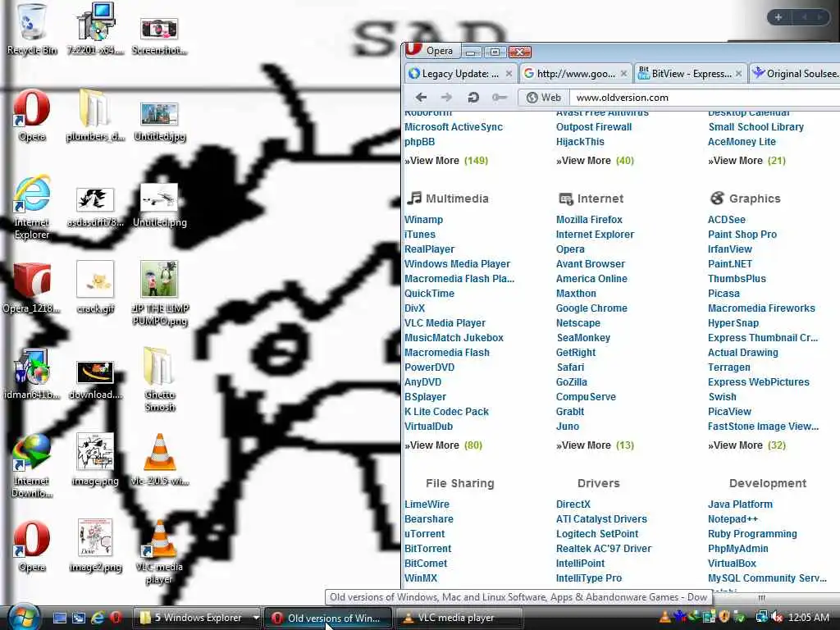This screenshot has width=840, height=630.
Task: Open the Notepad++ link under Development
Action: coord(733,519)
